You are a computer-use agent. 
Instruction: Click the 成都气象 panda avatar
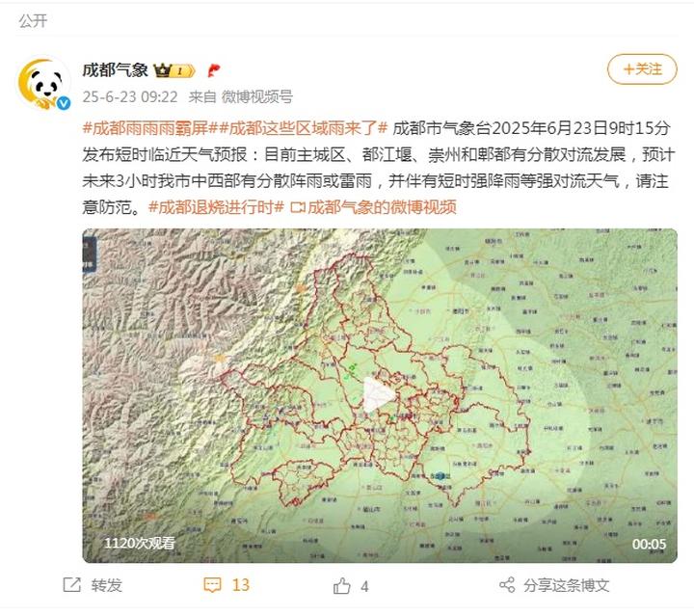coord(43,83)
